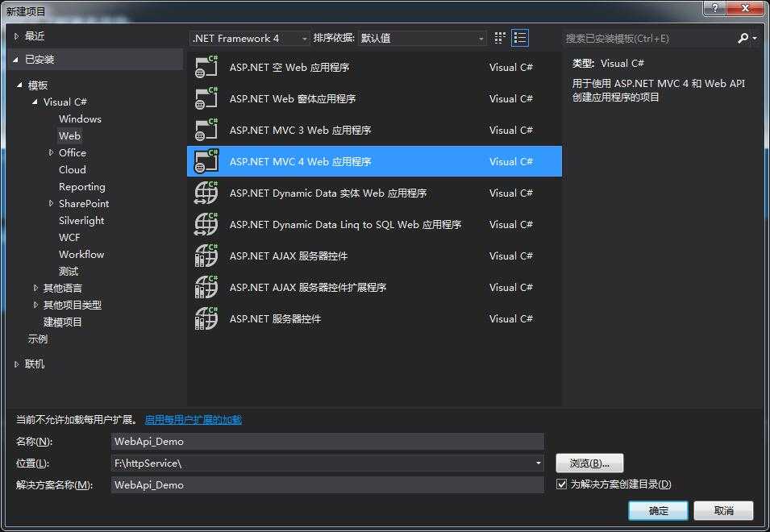Click the AJAX 服务器控件扩展程序 template icon
770x532 pixels.
coord(206,287)
